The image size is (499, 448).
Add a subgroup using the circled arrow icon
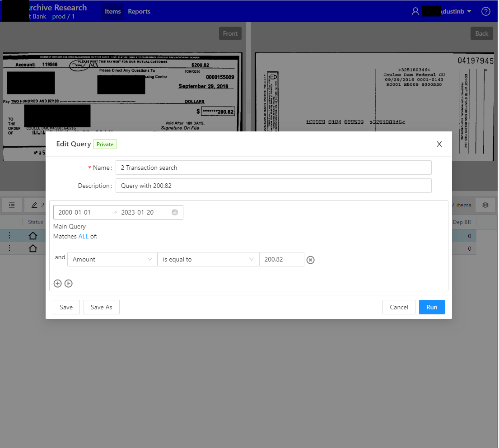point(68,283)
